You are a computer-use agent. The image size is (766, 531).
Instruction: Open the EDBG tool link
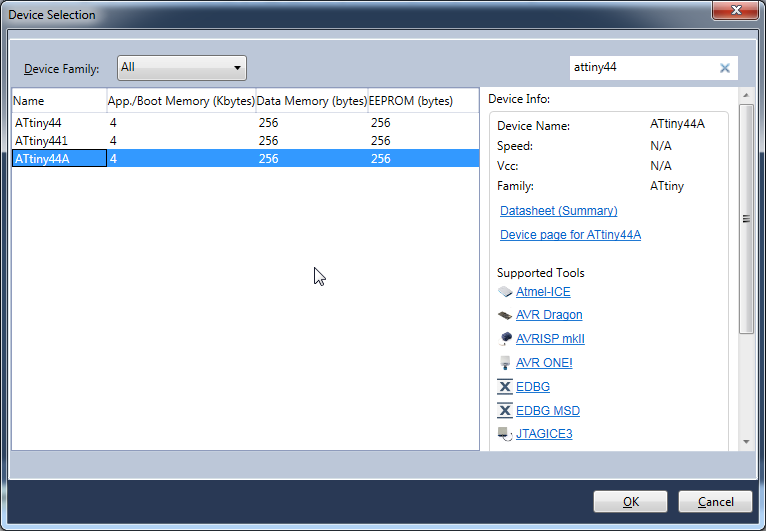[x=532, y=386]
